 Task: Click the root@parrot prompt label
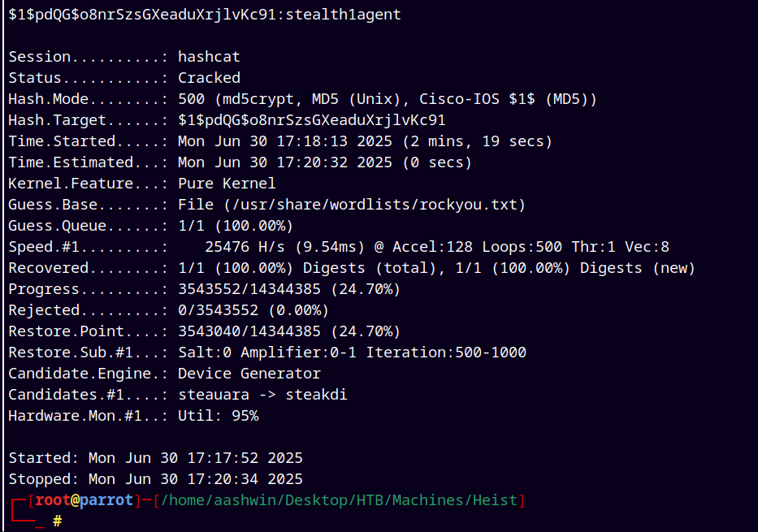tap(84, 500)
